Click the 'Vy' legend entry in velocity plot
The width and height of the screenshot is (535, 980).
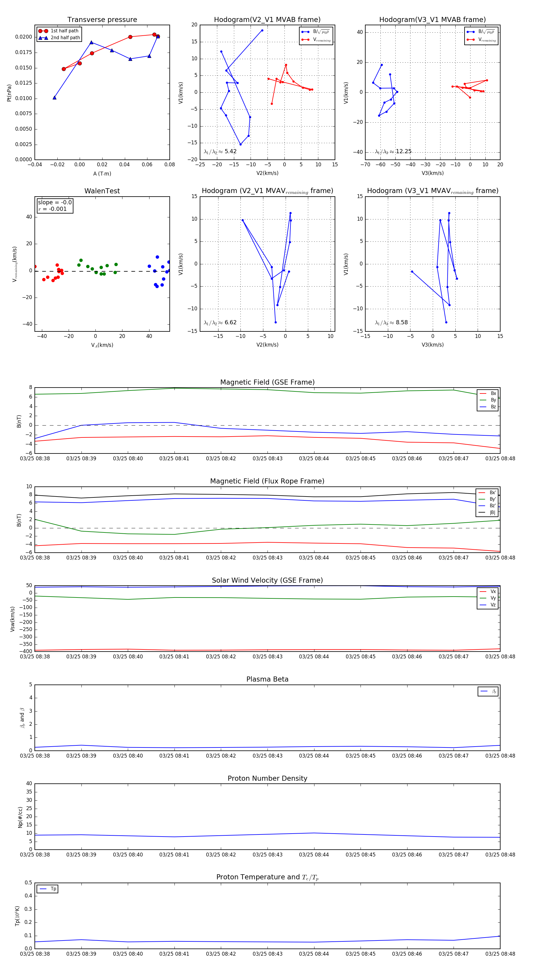pyautogui.click(x=488, y=598)
